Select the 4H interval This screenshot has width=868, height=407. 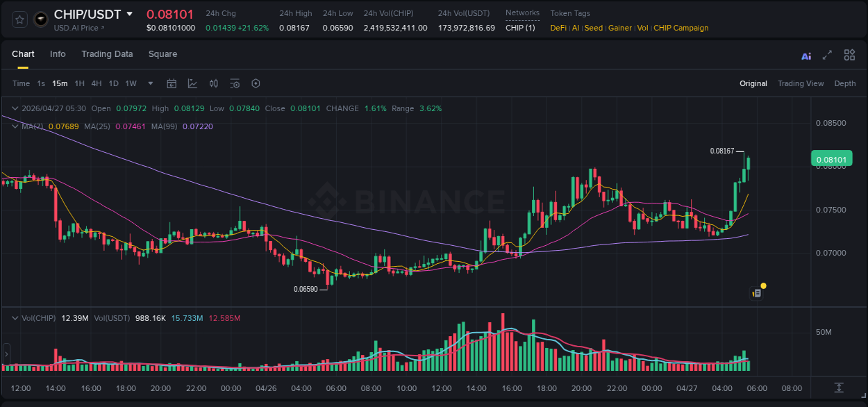pos(97,83)
